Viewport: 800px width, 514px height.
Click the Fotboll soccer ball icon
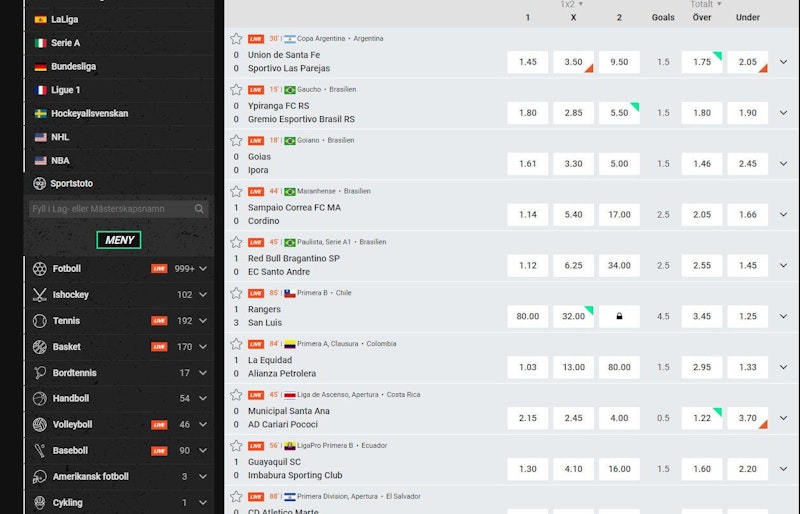tap(40, 269)
